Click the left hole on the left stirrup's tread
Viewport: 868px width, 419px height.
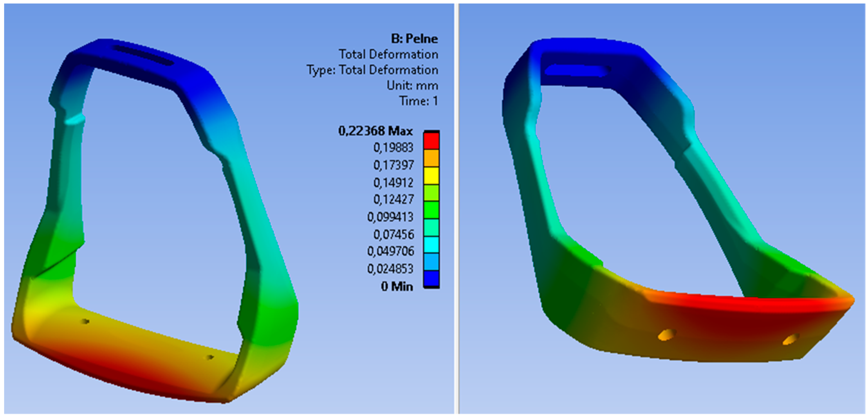[x=85, y=322]
